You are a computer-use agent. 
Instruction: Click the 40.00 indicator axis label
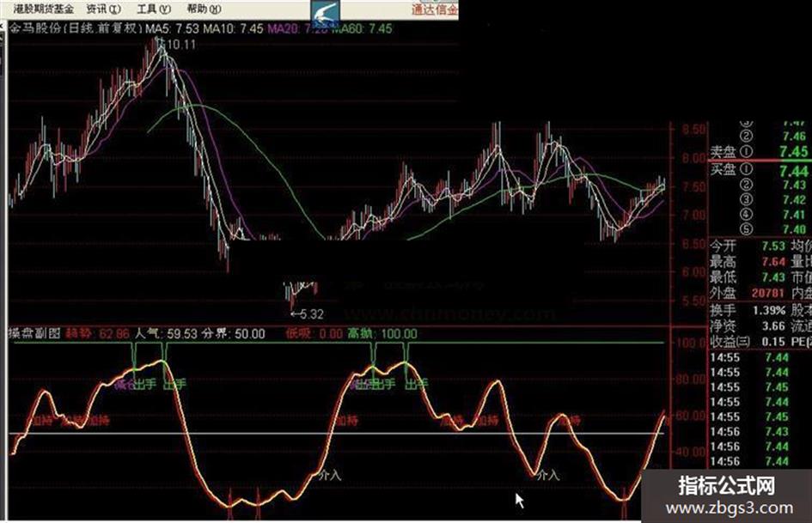click(691, 452)
